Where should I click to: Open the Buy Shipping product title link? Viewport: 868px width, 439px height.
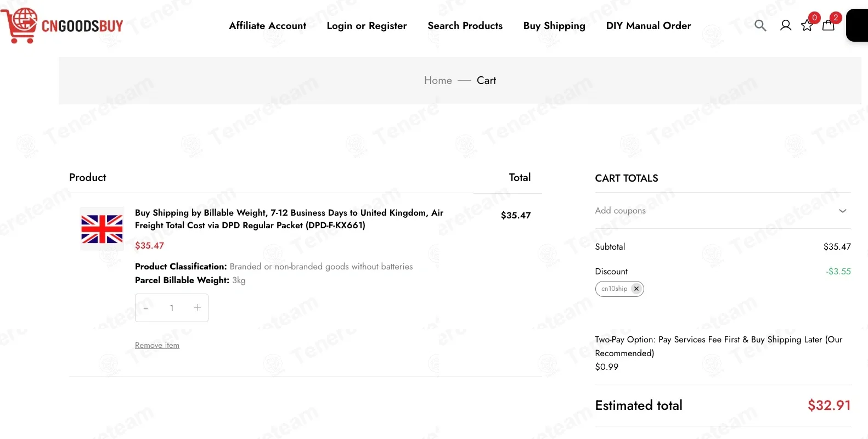point(289,219)
